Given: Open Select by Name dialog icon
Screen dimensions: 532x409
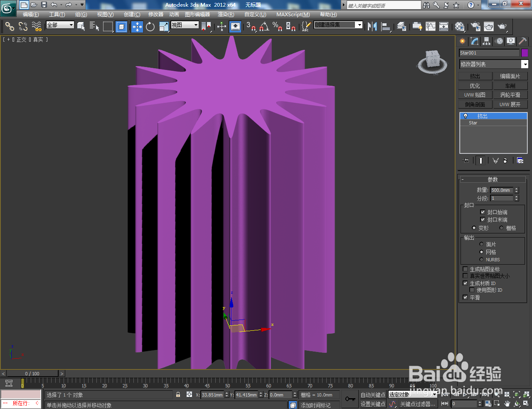Looking at the screenshot, I should [x=94, y=26].
